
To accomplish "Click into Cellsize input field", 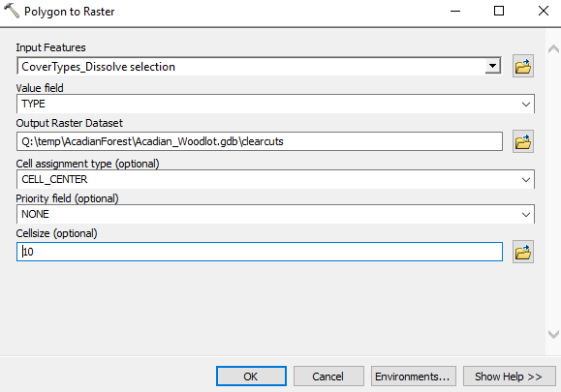I will (260, 252).
